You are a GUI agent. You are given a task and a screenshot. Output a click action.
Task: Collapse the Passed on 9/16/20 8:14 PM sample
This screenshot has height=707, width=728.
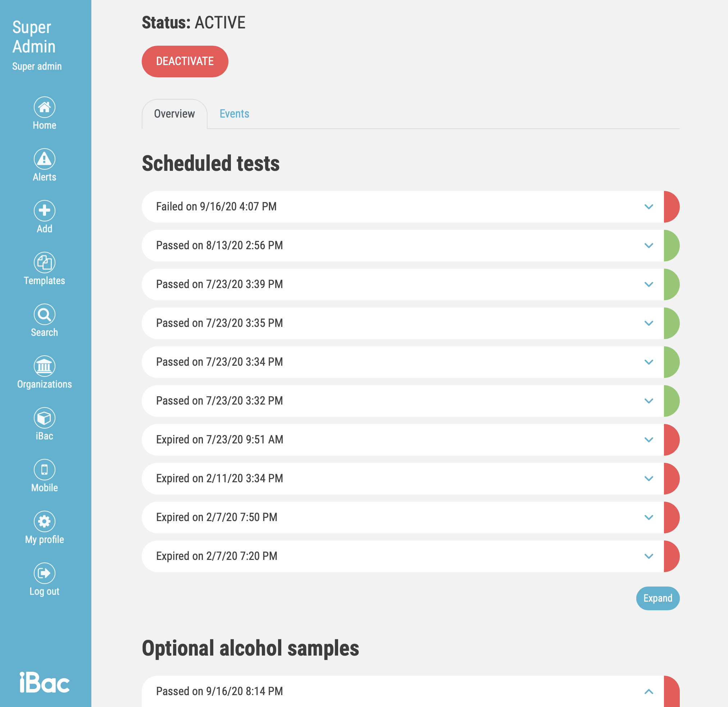(x=649, y=692)
